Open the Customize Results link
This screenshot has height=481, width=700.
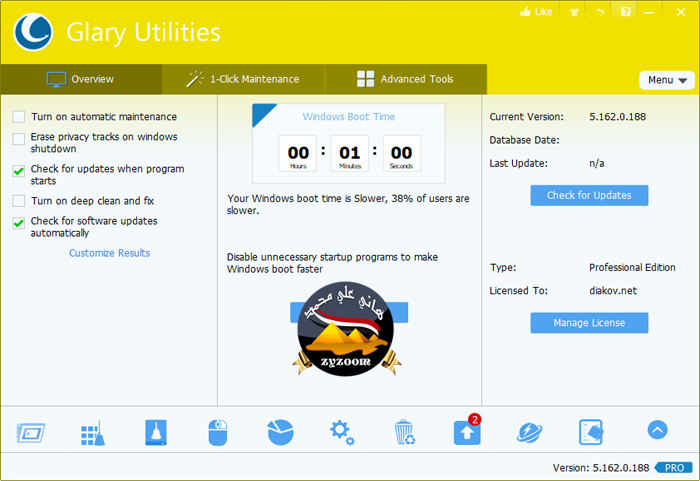[109, 253]
